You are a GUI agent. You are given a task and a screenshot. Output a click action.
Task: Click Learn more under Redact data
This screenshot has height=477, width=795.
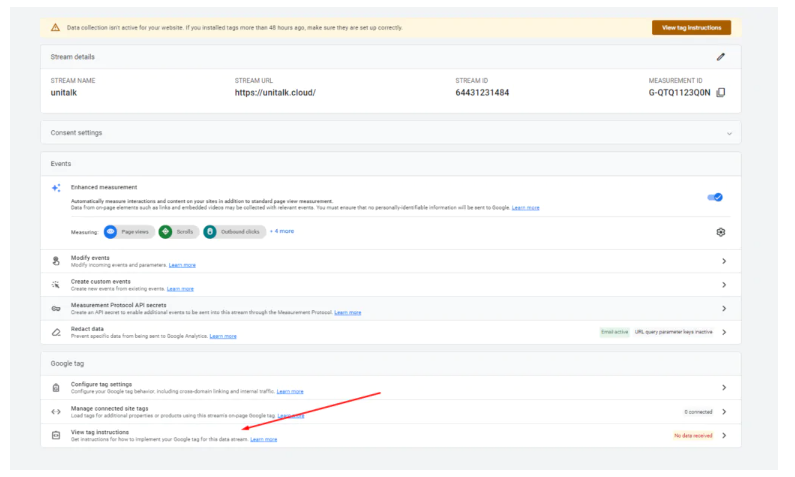(x=223, y=336)
